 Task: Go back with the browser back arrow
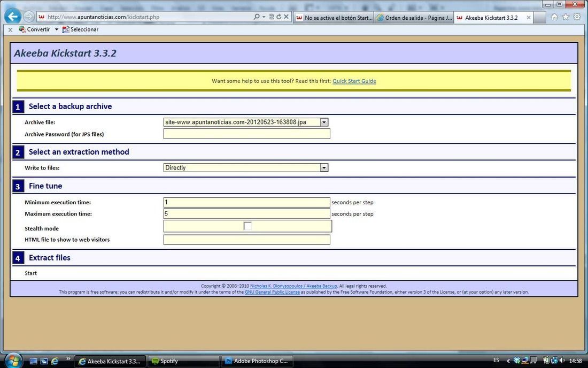tap(13, 16)
